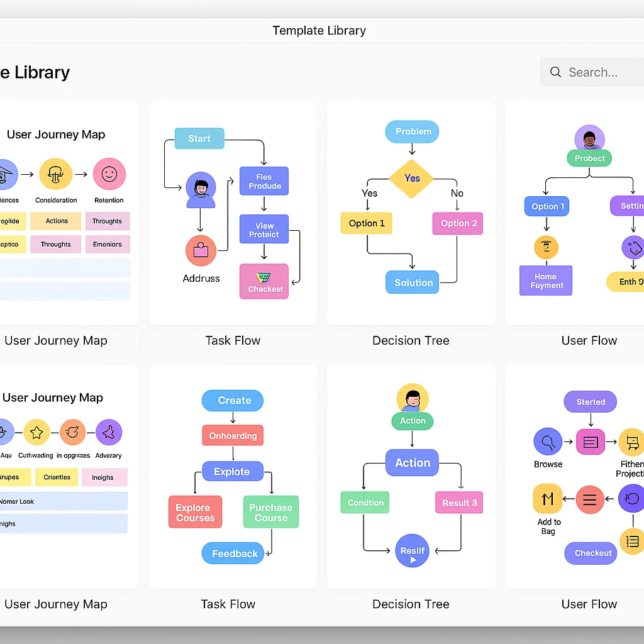644x644 pixels.
Task: Click the Task Flow template label
Action: (x=233, y=340)
